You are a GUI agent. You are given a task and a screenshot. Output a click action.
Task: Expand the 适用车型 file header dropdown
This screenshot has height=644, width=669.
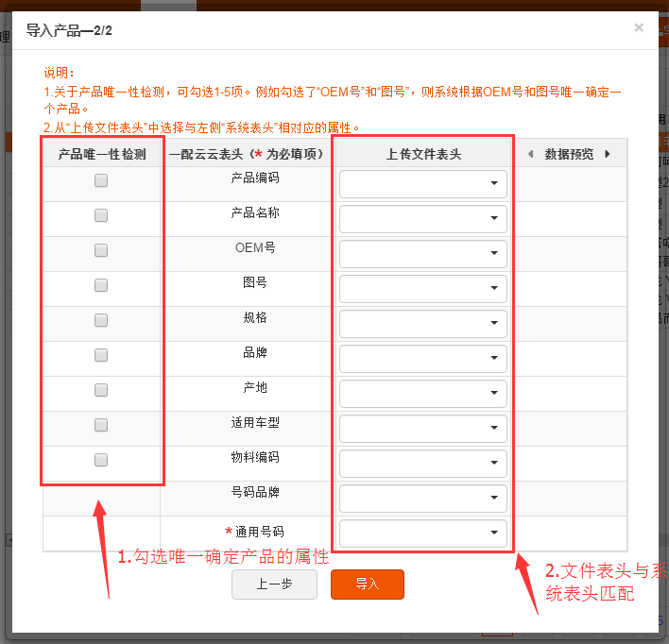coord(422,429)
